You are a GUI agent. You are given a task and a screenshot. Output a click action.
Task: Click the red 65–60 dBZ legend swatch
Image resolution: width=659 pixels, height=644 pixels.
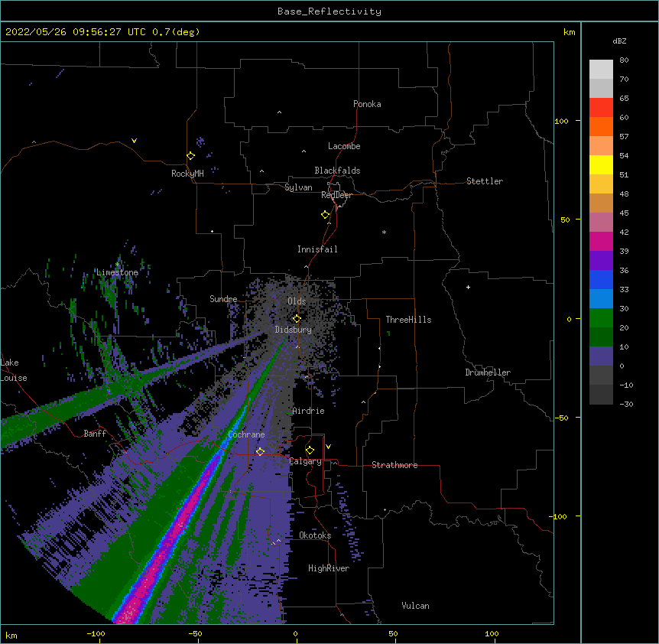[601, 108]
